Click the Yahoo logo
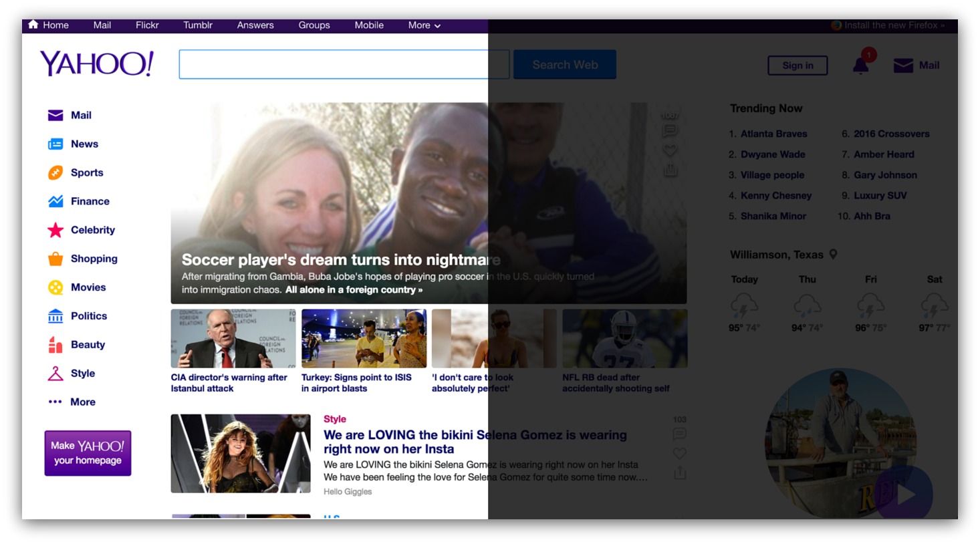This screenshot has height=544, width=980. [97, 63]
